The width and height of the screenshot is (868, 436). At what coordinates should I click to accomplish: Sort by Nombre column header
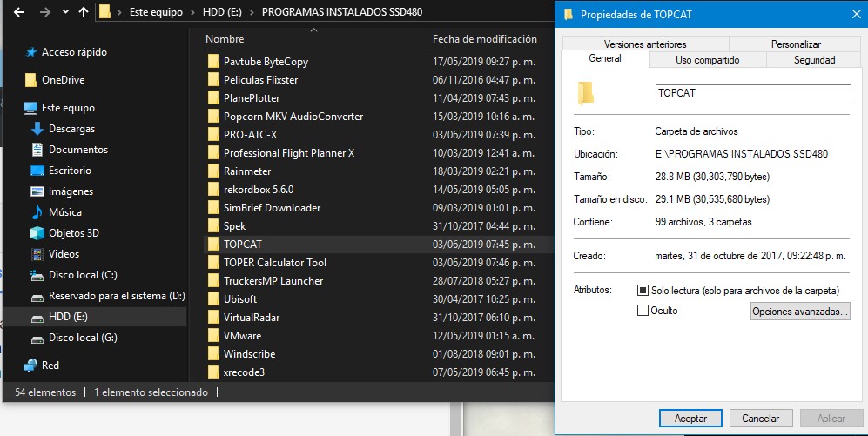[225, 39]
